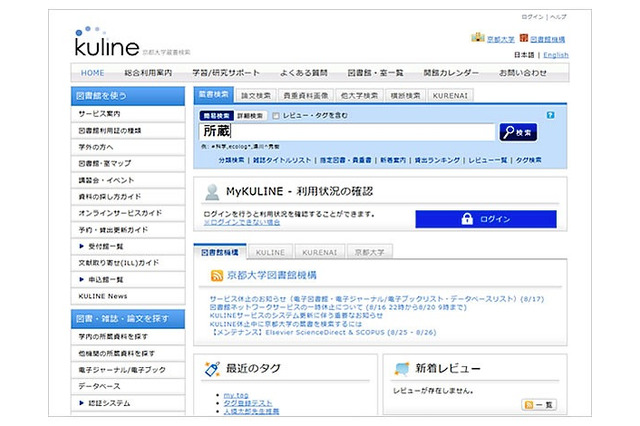Open the お問い合わせ menu item
The image size is (640, 426).
[x=523, y=73]
